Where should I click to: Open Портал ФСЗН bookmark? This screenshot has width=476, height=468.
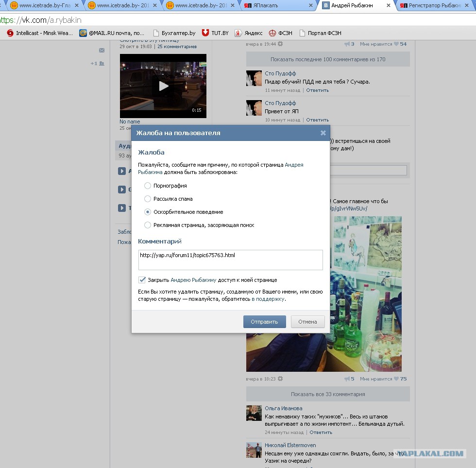point(320,33)
